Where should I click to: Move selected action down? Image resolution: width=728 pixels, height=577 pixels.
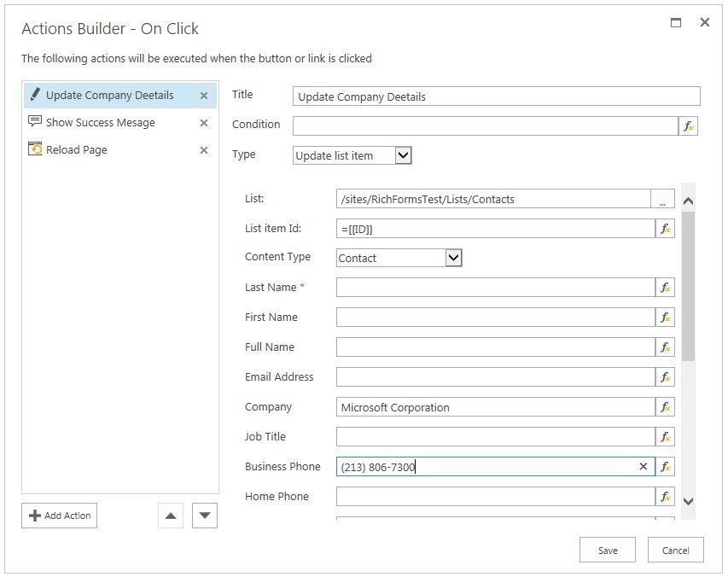tap(205, 516)
